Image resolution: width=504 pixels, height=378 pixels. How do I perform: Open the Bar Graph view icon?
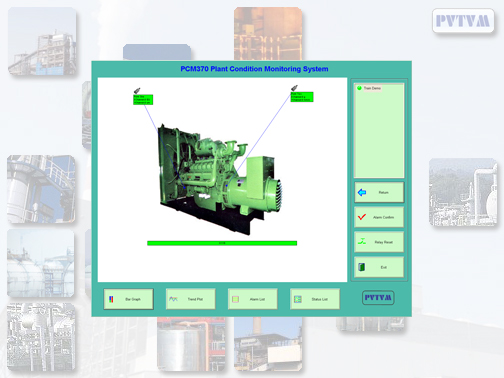pyautogui.click(x=111, y=299)
